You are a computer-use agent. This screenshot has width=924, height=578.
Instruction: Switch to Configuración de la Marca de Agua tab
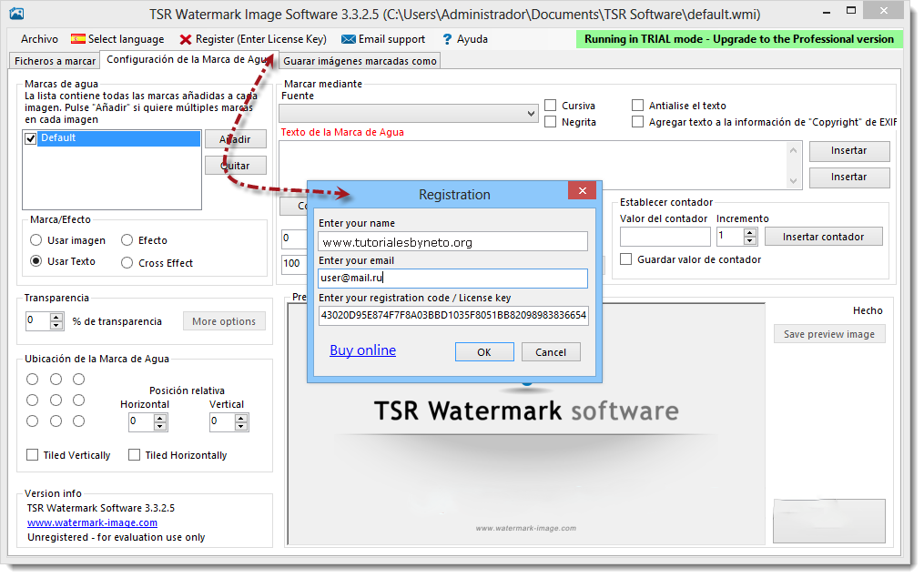pos(188,59)
